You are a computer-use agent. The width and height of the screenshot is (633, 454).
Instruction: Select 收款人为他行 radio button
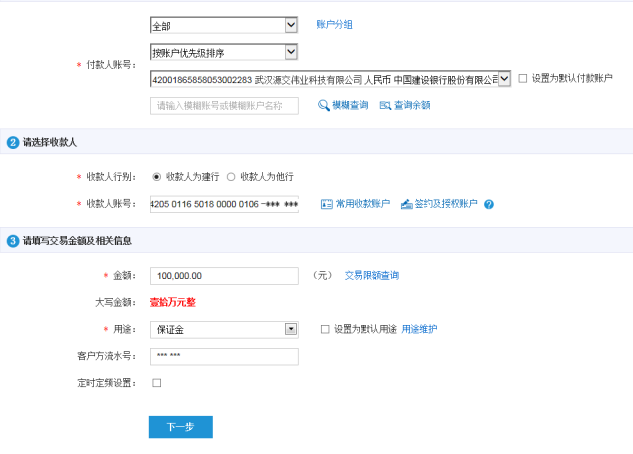pos(231,177)
